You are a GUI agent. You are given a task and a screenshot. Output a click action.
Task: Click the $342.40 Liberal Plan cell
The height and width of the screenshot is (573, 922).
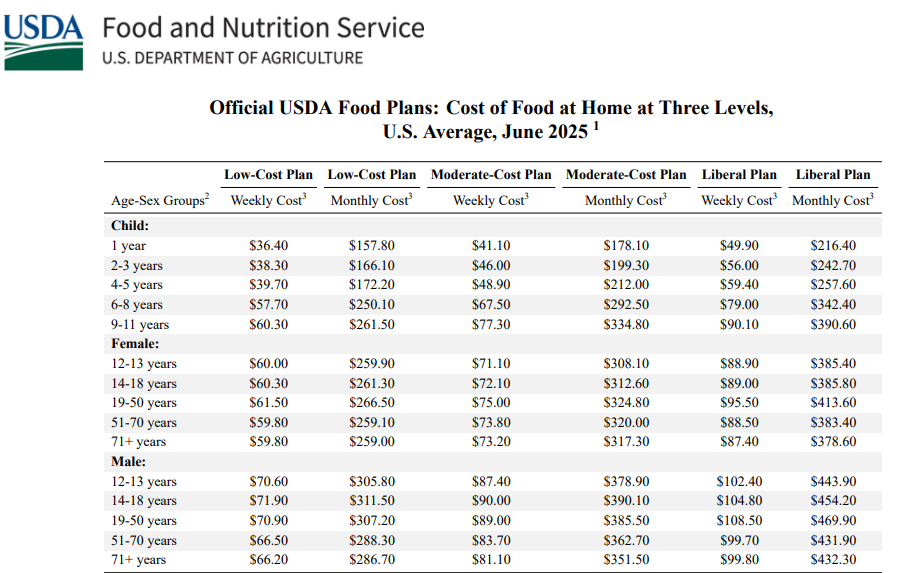pyautogui.click(x=832, y=305)
